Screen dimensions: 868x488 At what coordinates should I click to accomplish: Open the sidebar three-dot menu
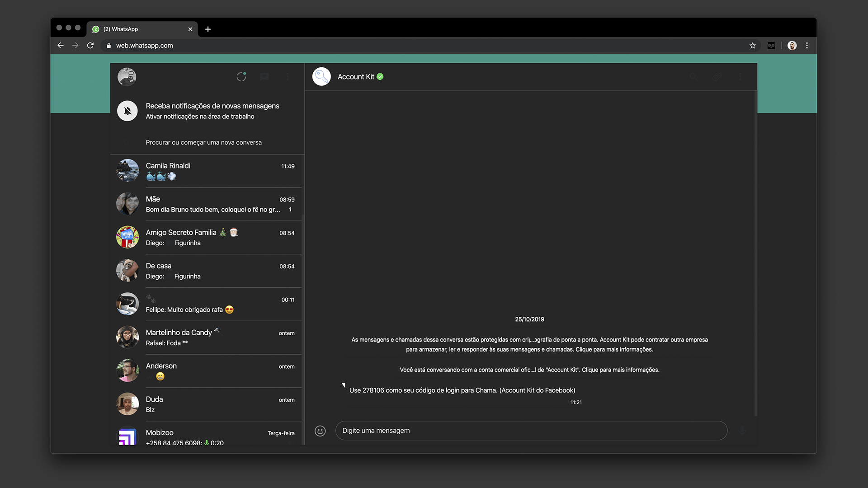(x=288, y=77)
